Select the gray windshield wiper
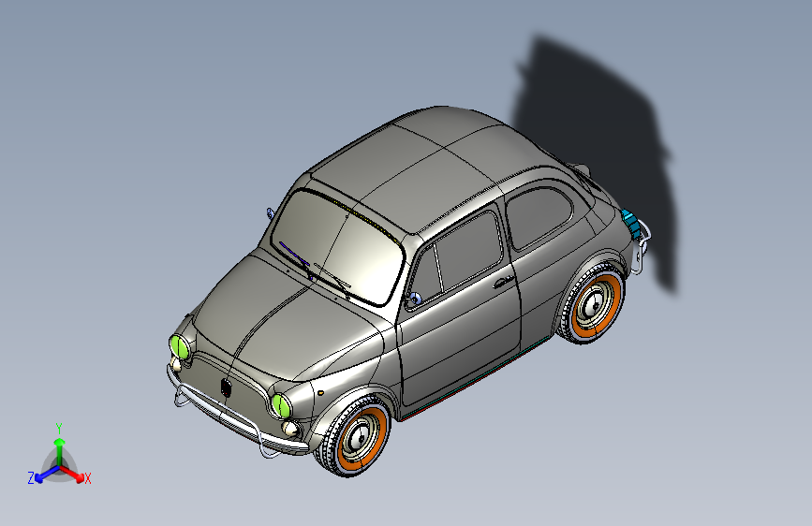 point(332,277)
